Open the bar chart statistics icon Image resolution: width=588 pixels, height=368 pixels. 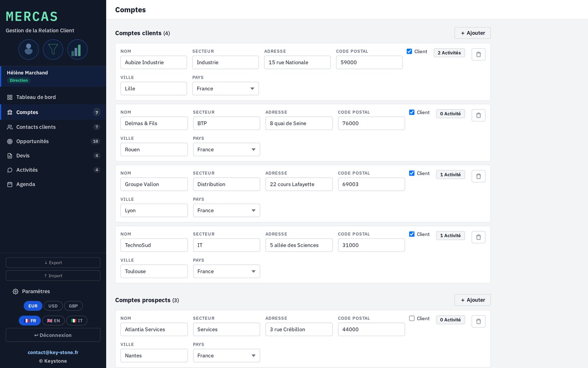(77, 49)
